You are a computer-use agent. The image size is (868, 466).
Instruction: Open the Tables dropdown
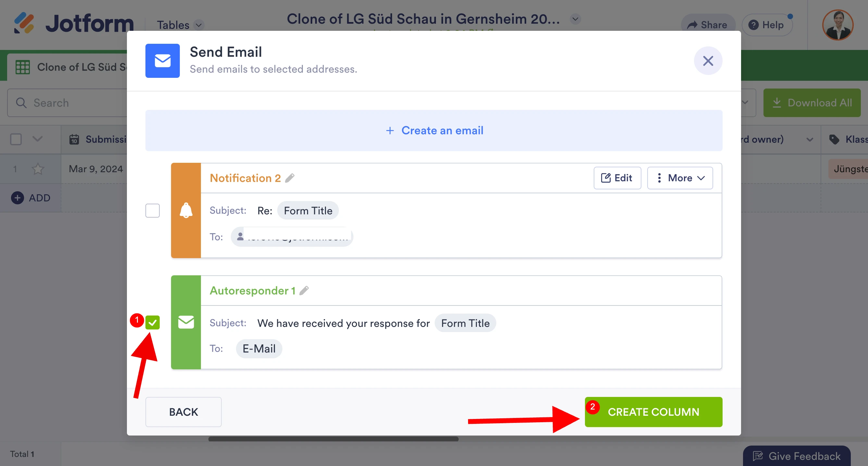(x=198, y=25)
